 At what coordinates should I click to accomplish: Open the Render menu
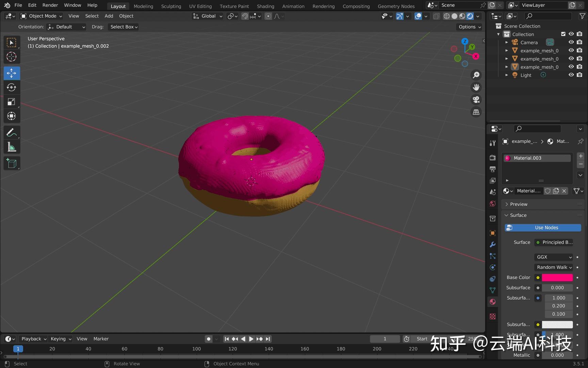(50, 5)
